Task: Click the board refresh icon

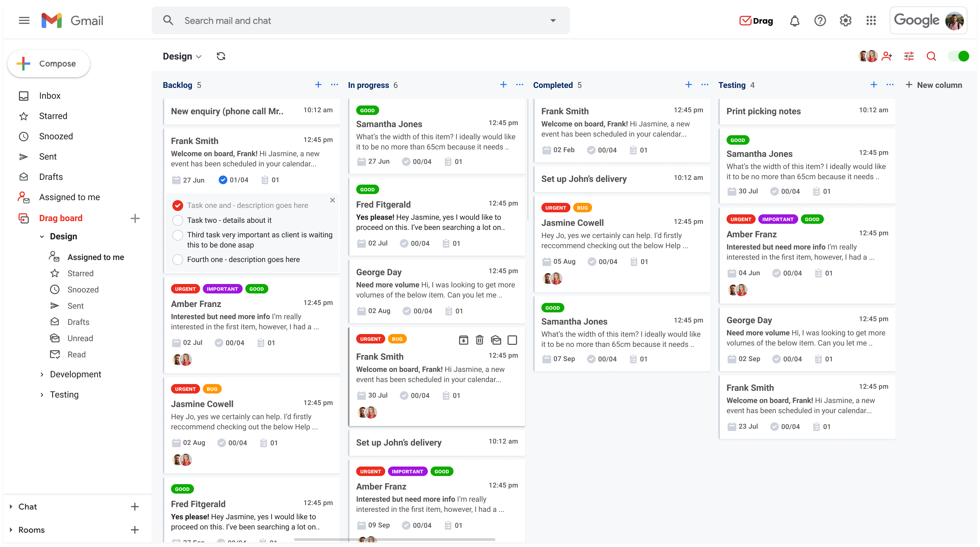Action: 221,56
